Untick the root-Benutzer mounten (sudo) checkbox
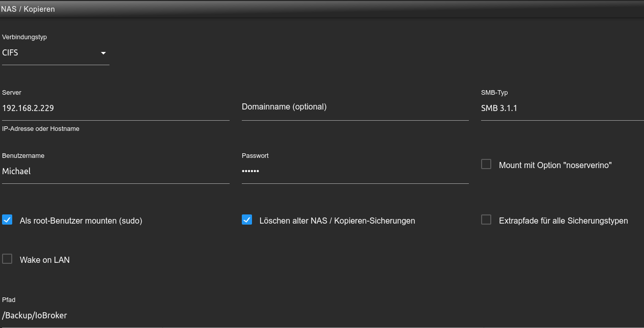This screenshot has width=644, height=328. (7, 220)
